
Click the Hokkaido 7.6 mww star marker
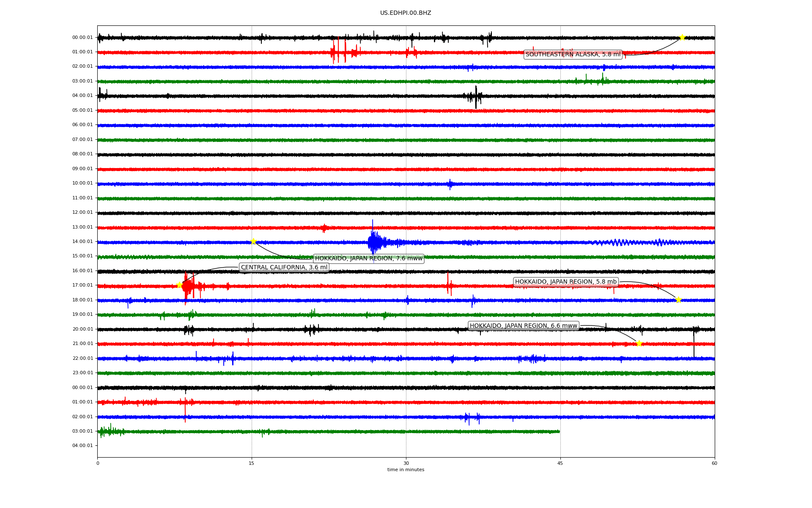point(253,241)
